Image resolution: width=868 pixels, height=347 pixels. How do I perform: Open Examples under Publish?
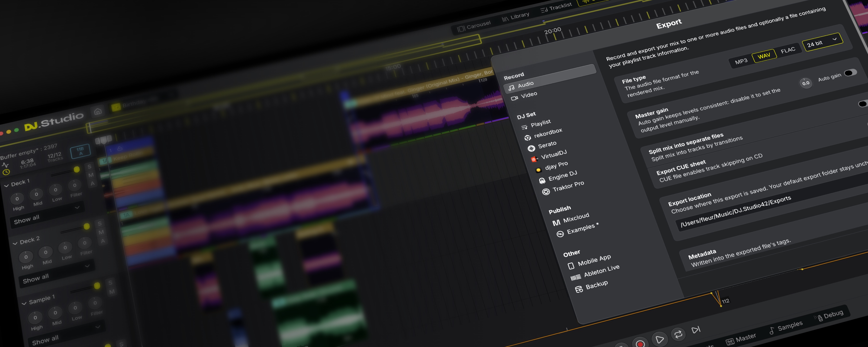[x=577, y=230]
